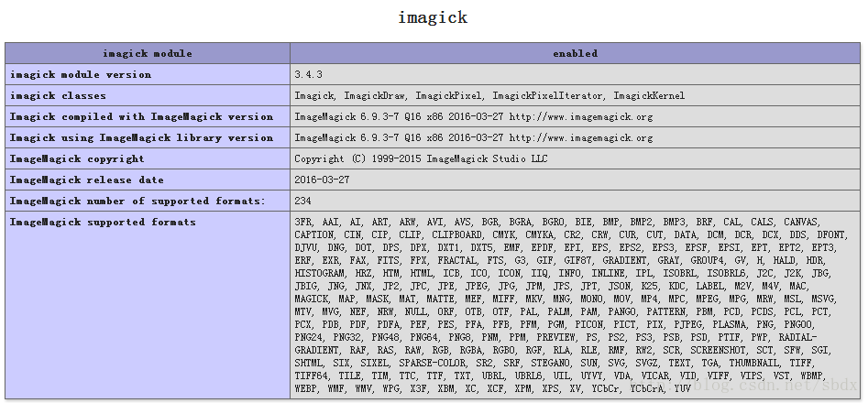
Task: Click version value '3.4.3'
Action: [x=308, y=74]
